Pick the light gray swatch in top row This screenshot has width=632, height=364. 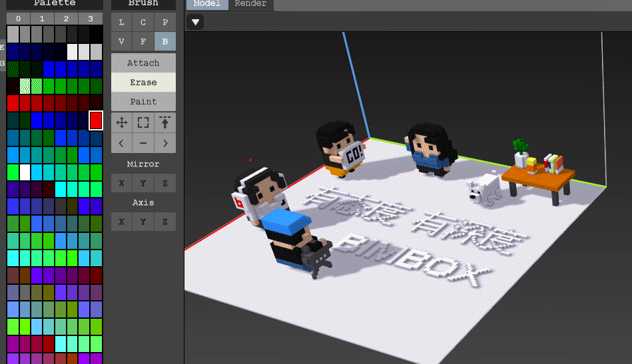(13, 34)
